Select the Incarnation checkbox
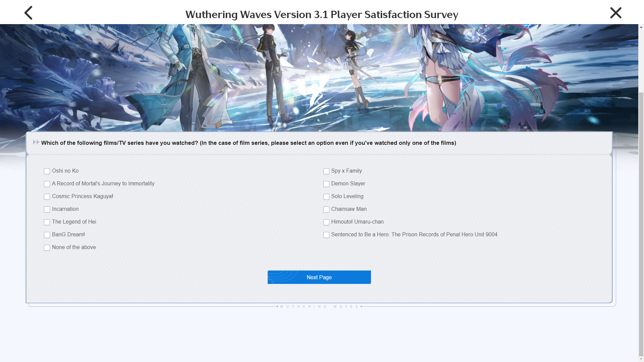Image resolution: width=644 pixels, height=362 pixels. pyautogui.click(x=47, y=209)
